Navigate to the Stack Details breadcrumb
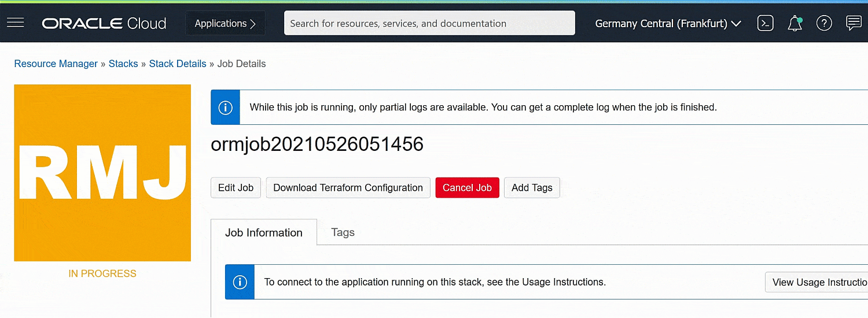 pos(178,64)
